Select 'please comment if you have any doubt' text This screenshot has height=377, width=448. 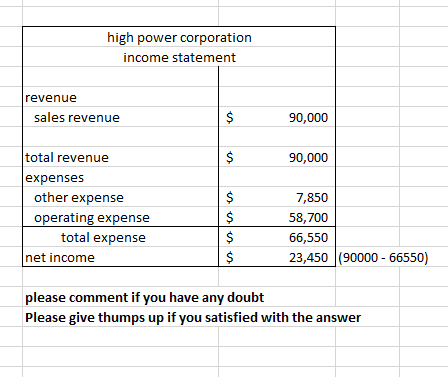(144, 297)
